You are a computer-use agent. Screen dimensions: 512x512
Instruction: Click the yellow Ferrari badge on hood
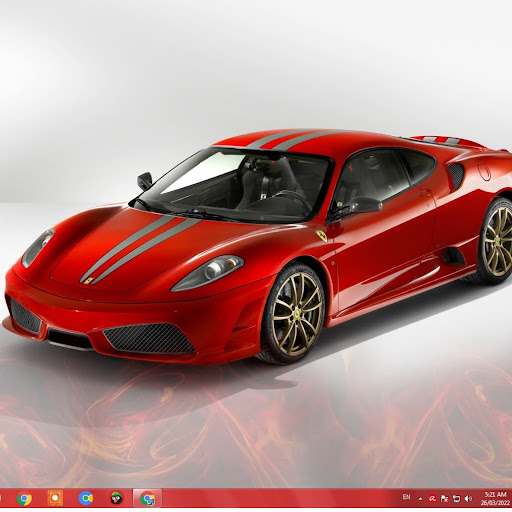[x=88, y=281]
